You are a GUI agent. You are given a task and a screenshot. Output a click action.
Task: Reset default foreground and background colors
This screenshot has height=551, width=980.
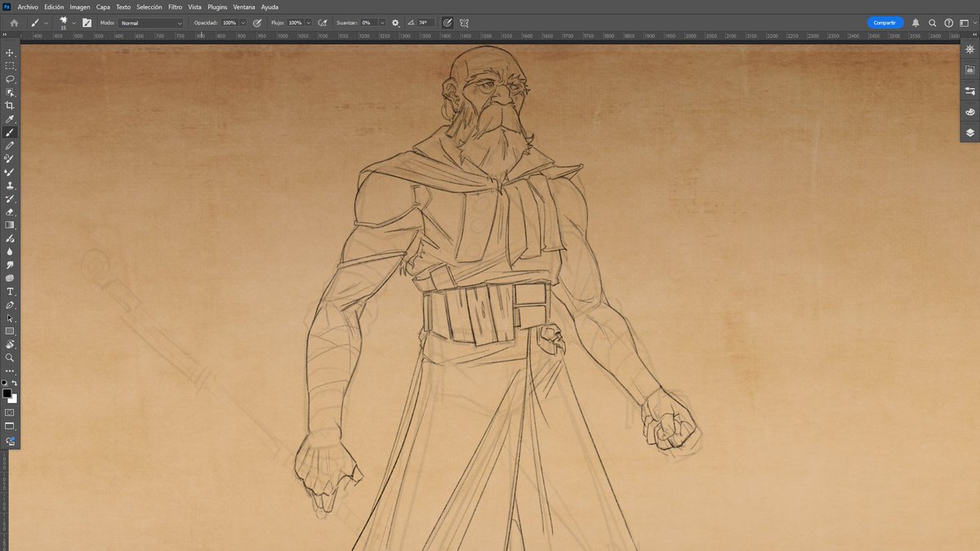coord(4,383)
